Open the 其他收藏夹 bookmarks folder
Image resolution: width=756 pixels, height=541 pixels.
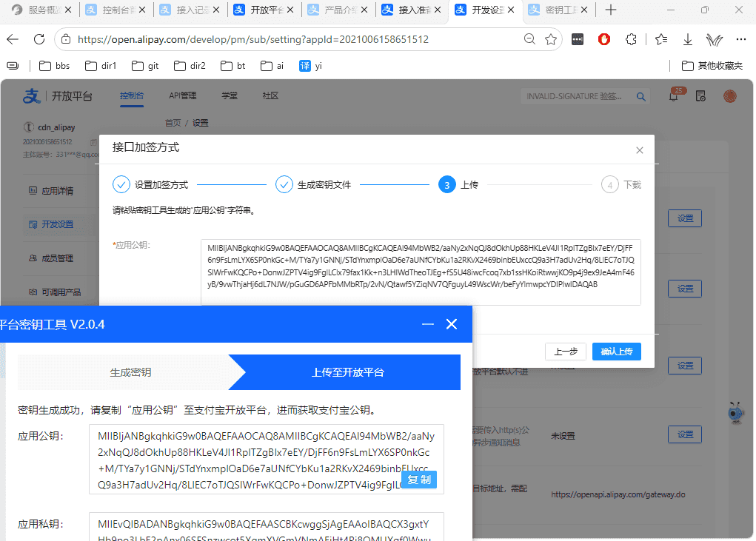712,66
